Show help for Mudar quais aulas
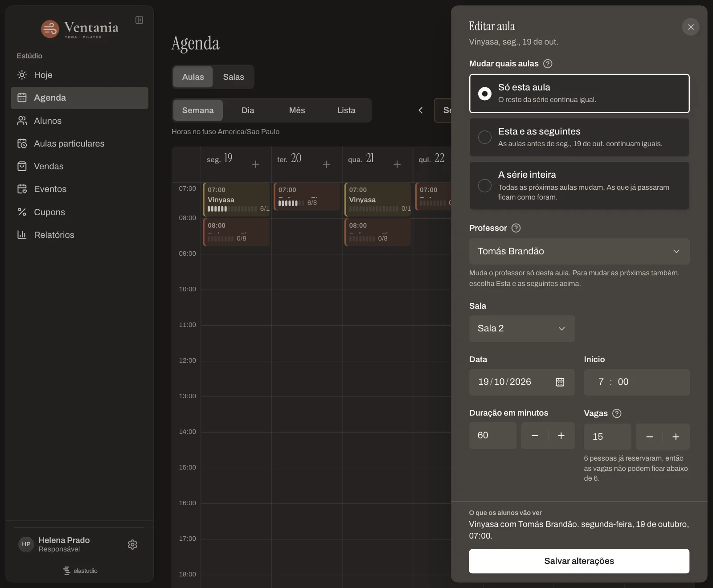Screen dimensions: 713x588 (x=548, y=64)
